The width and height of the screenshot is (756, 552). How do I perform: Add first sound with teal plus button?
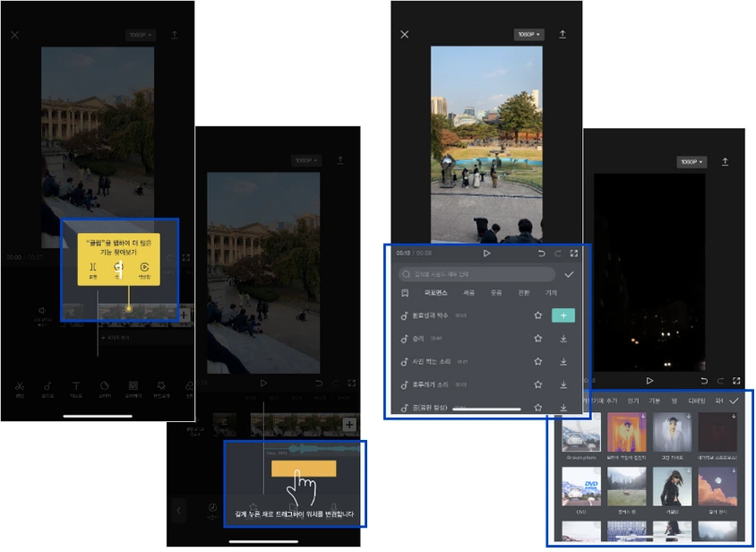(x=563, y=315)
